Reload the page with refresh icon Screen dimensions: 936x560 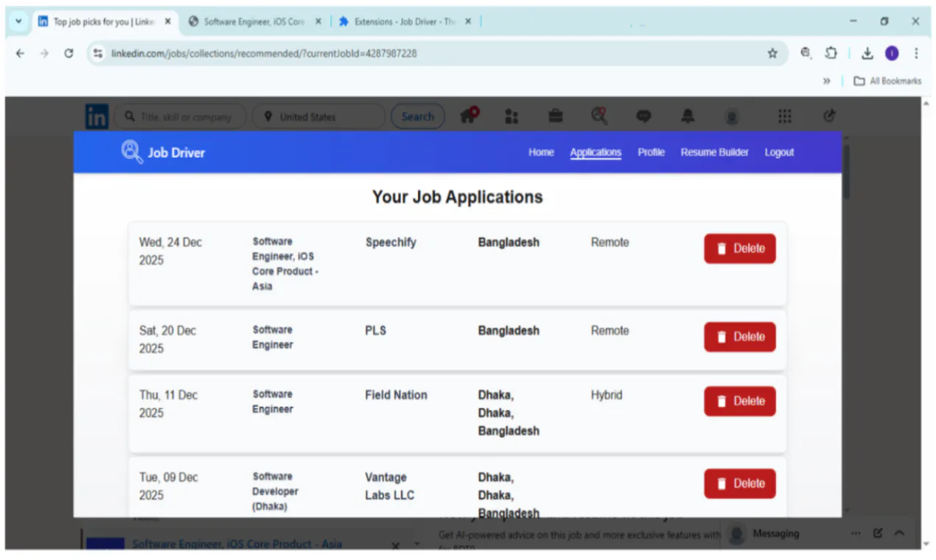69,53
